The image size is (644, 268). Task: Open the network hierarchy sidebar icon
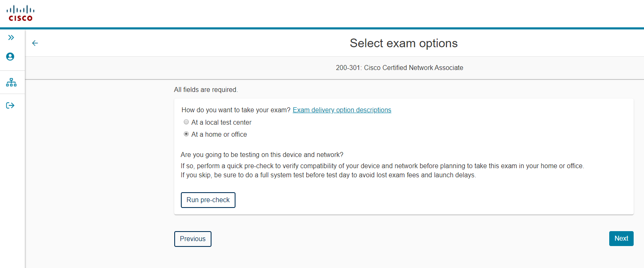point(11,82)
